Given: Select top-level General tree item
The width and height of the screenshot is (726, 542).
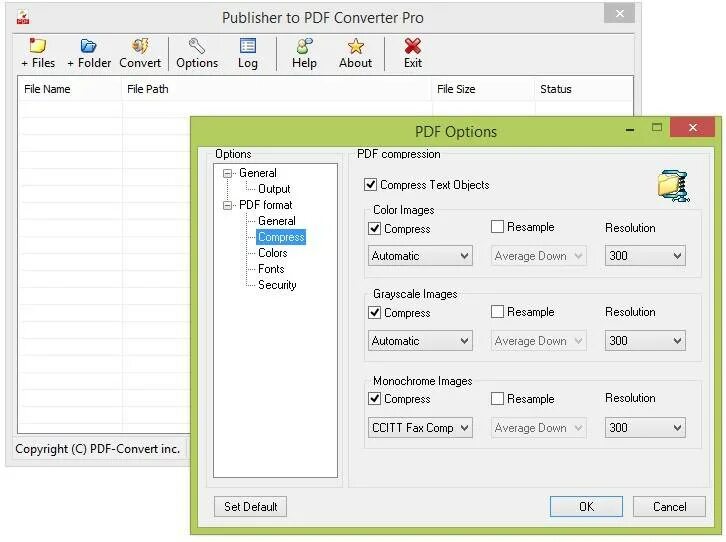Looking at the screenshot, I should 258,173.
